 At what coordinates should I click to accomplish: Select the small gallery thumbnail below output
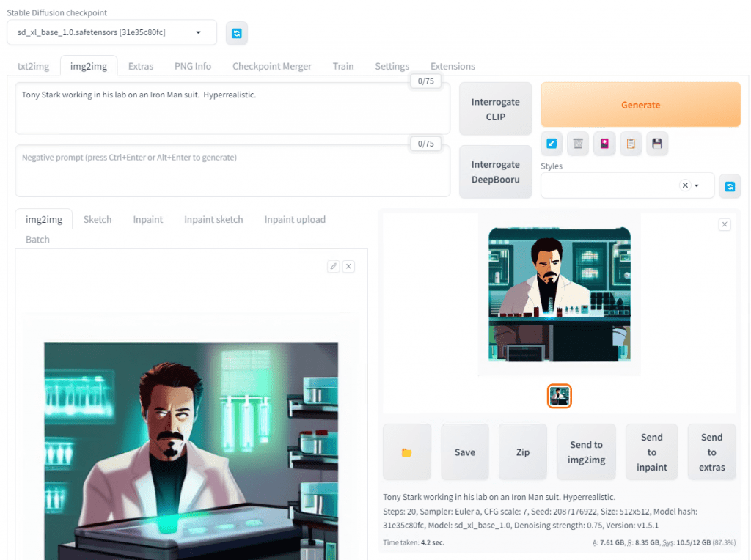tap(560, 397)
